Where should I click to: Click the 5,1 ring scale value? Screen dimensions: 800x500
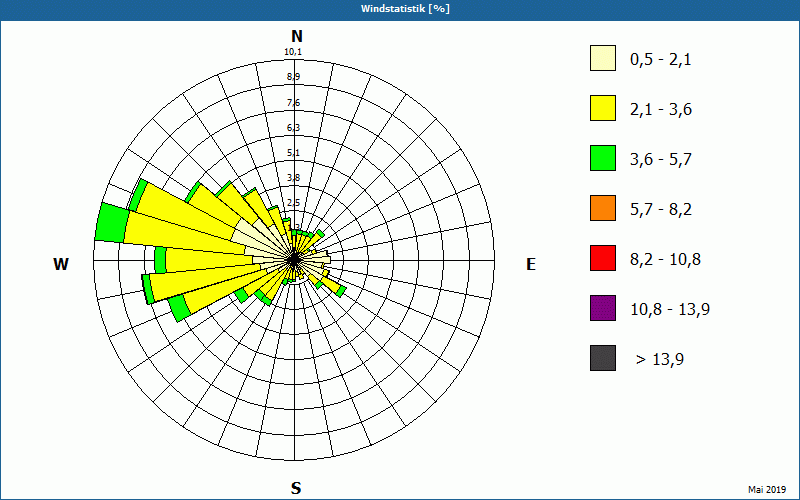(x=293, y=153)
